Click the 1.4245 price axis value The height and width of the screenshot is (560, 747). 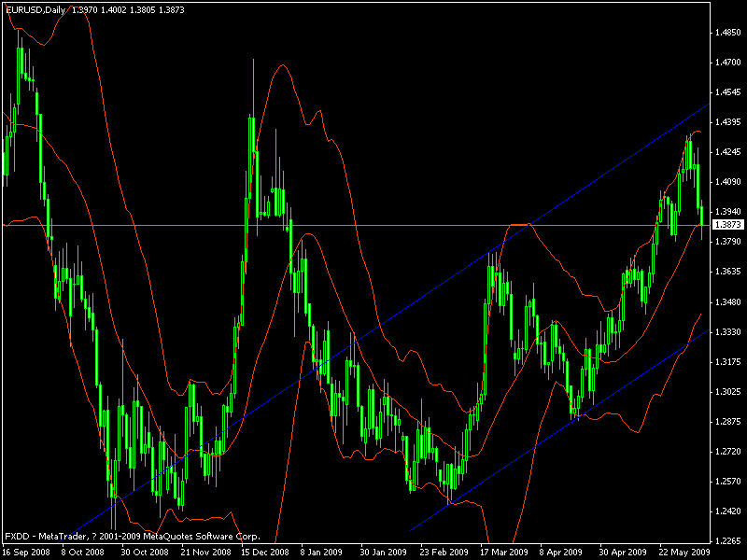728,152
